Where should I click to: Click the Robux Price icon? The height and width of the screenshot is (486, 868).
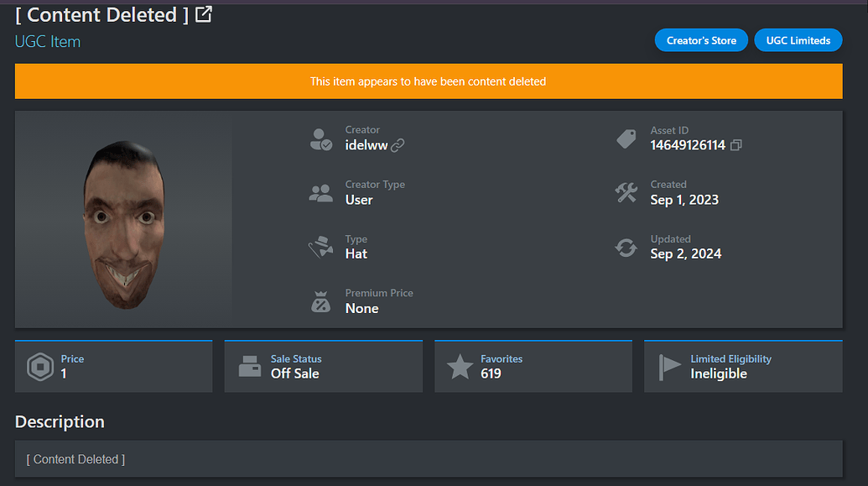coord(40,366)
